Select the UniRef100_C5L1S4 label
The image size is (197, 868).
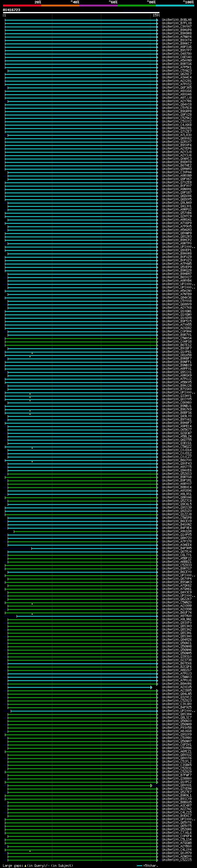pyautogui.click(x=177, y=839)
